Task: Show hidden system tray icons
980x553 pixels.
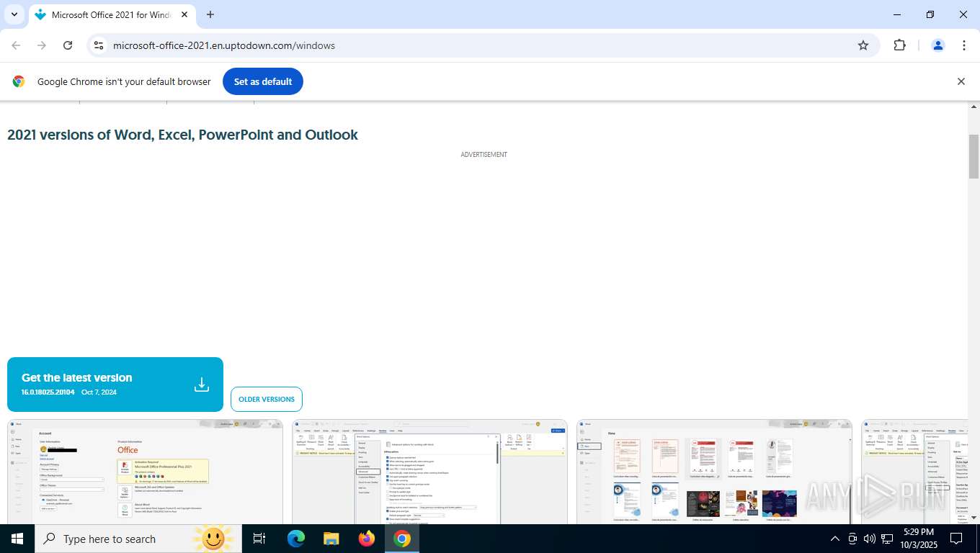Action: (835, 539)
